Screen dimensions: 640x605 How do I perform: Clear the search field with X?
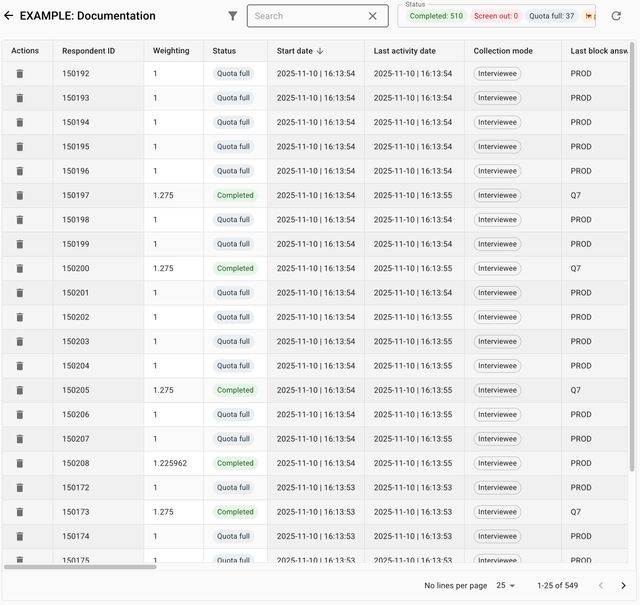click(x=373, y=16)
